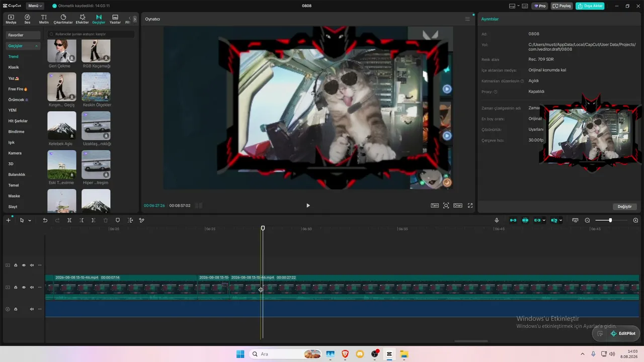The image size is (644, 362).
Task: Open the Çıkartmalar stickers tab
Action: pyautogui.click(x=63, y=19)
